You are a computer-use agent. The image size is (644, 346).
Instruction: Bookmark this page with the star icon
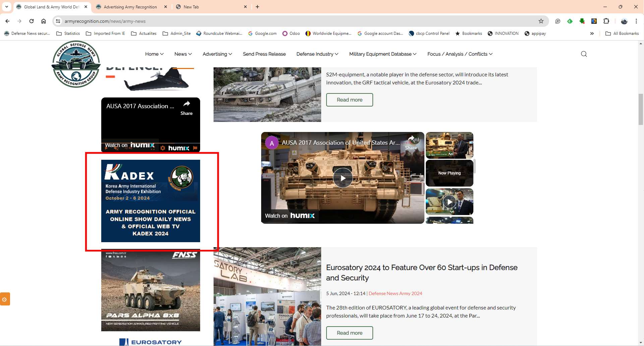[541, 21]
